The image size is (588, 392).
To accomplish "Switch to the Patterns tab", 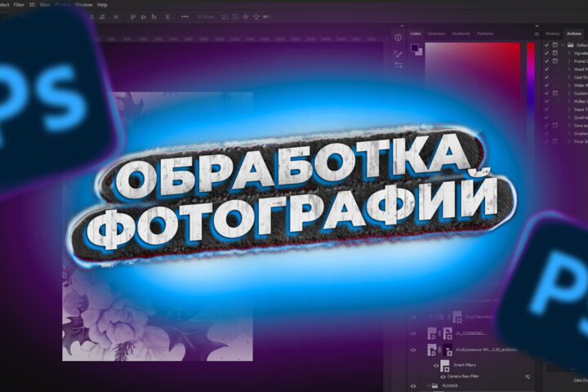I will pos(485,33).
